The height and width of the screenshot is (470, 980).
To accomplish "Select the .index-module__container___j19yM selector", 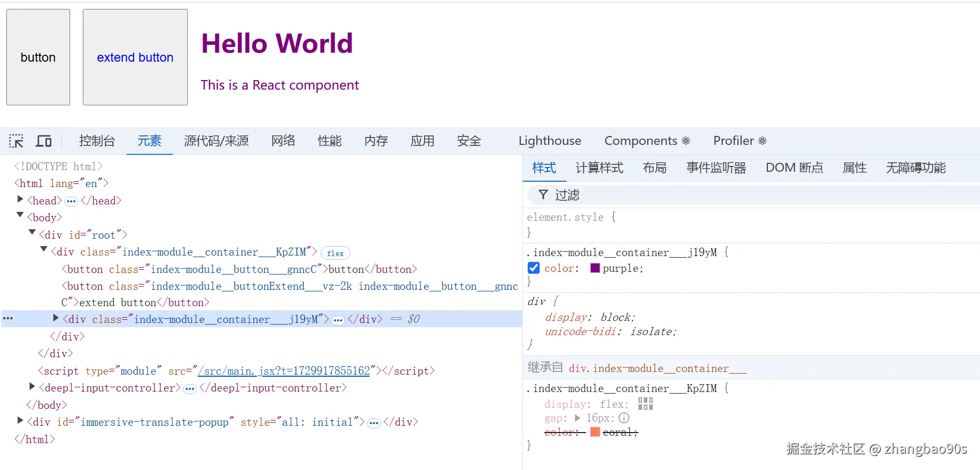I will 622,252.
